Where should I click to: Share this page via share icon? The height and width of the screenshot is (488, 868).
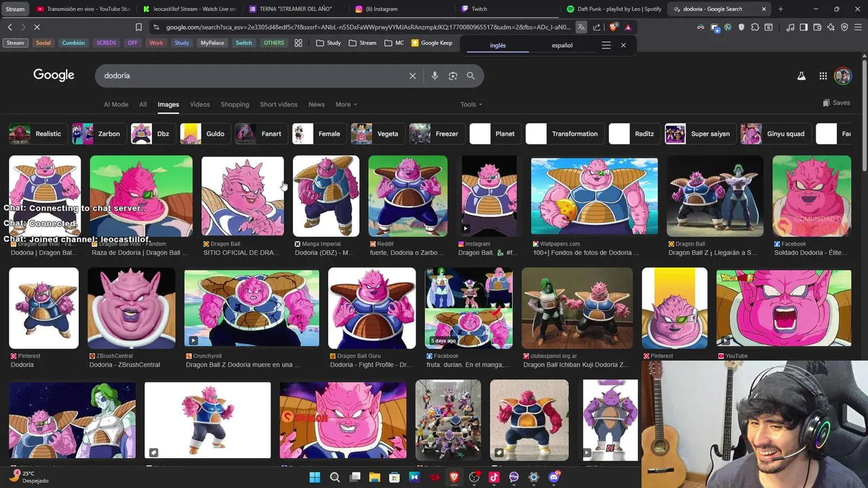(597, 27)
